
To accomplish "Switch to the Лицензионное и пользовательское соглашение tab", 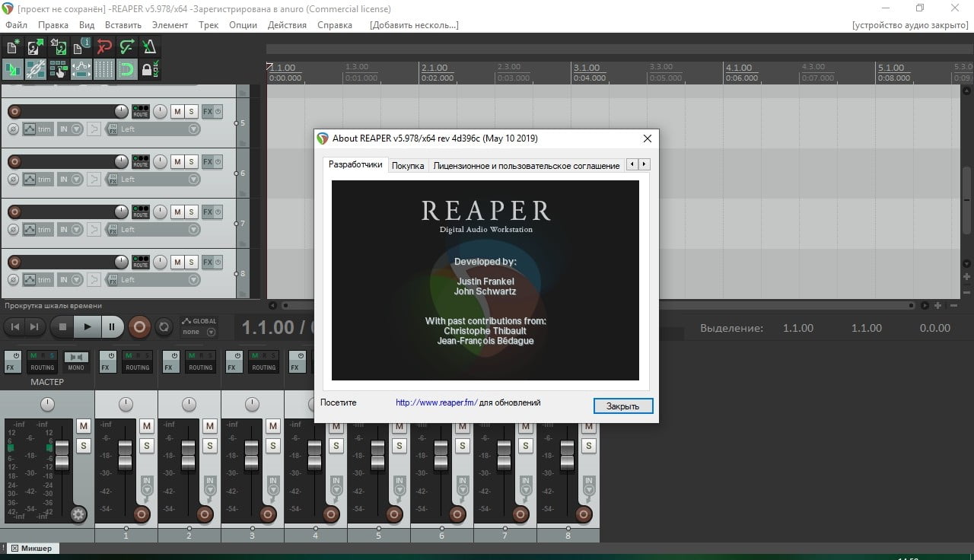I will tap(527, 166).
